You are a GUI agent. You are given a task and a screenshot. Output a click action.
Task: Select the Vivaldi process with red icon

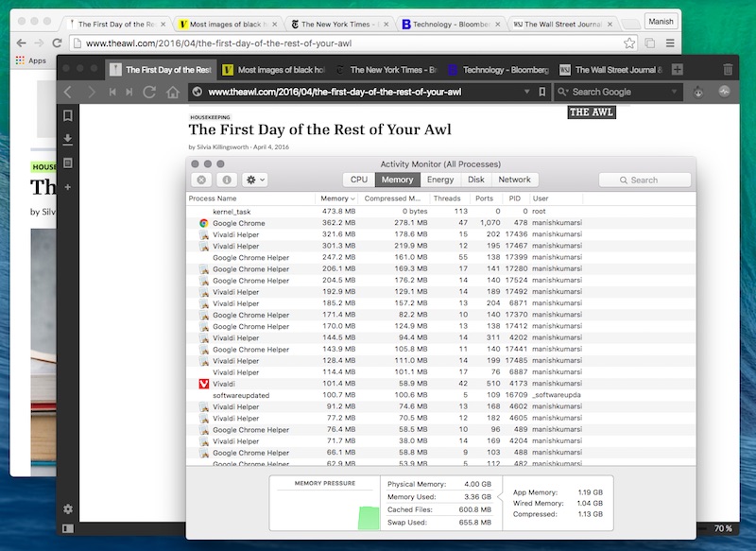pyautogui.click(x=440, y=384)
